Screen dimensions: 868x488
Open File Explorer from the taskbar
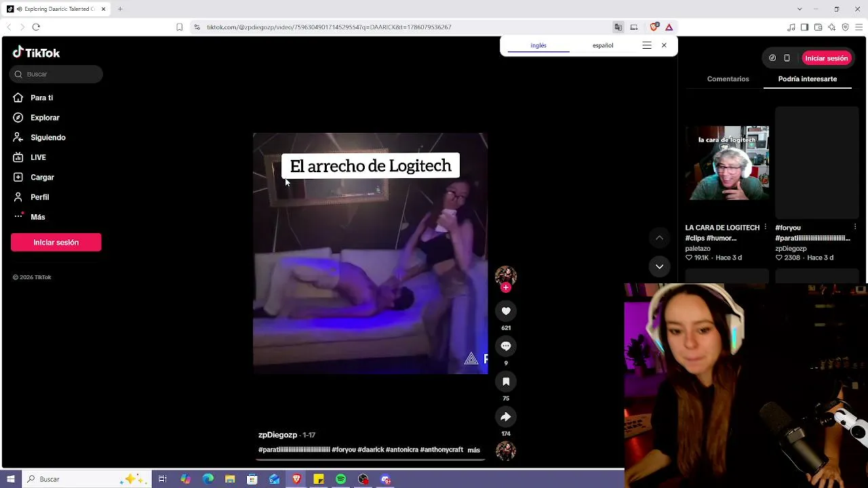pos(230,479)
